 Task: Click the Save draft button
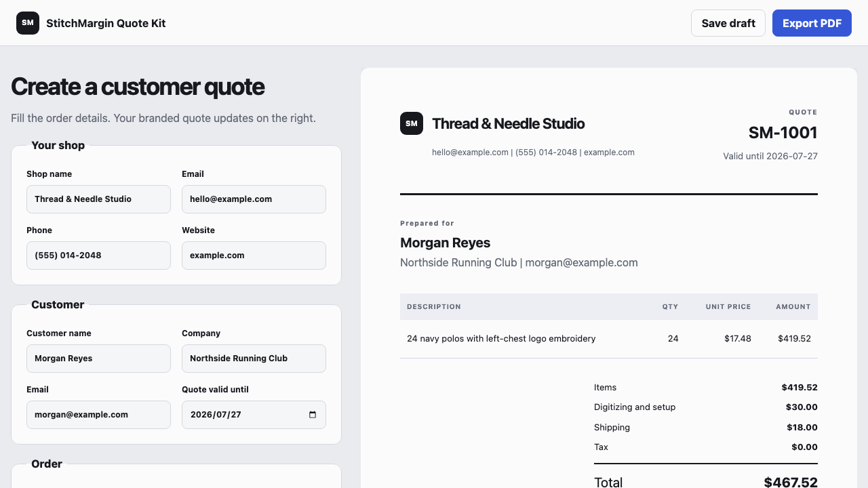click(728, 23)
